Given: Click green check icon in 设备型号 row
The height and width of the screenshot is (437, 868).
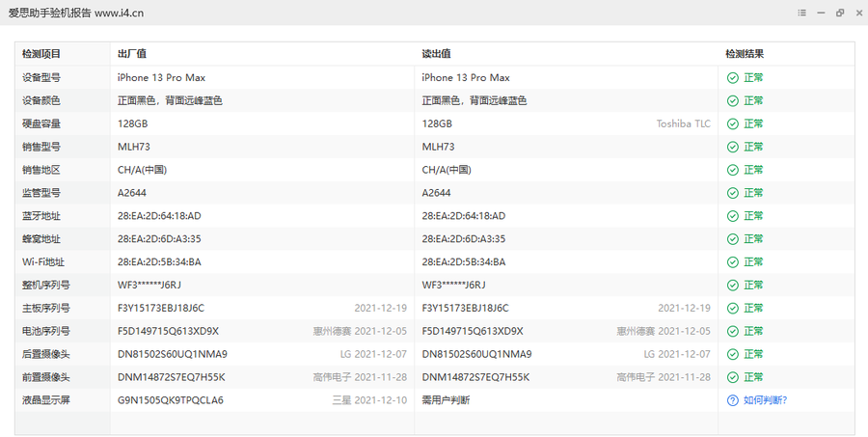Looking at the screenshot, I should coord(732,77).
